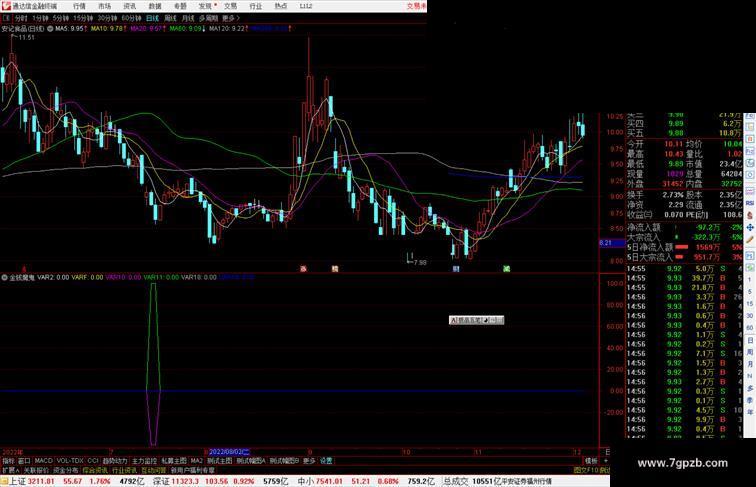
Task: Switch chart to 60分钟 period
Action: [131, 18]
